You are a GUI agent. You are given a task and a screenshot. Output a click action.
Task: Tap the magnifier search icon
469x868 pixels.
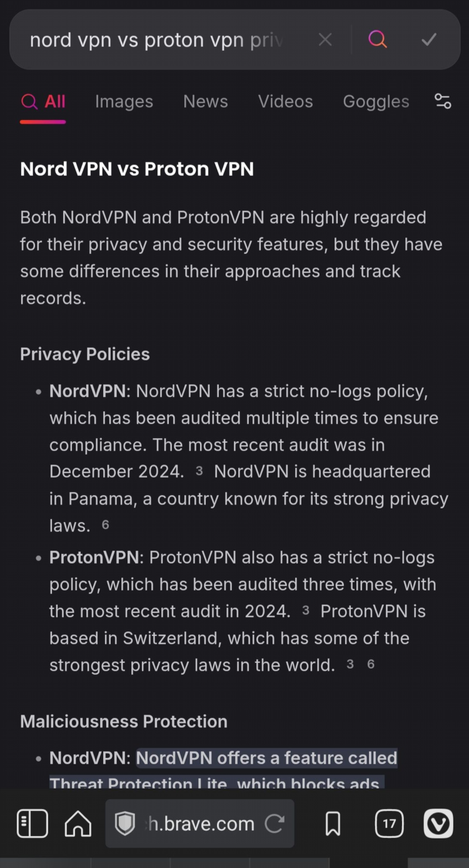[378, 39]
